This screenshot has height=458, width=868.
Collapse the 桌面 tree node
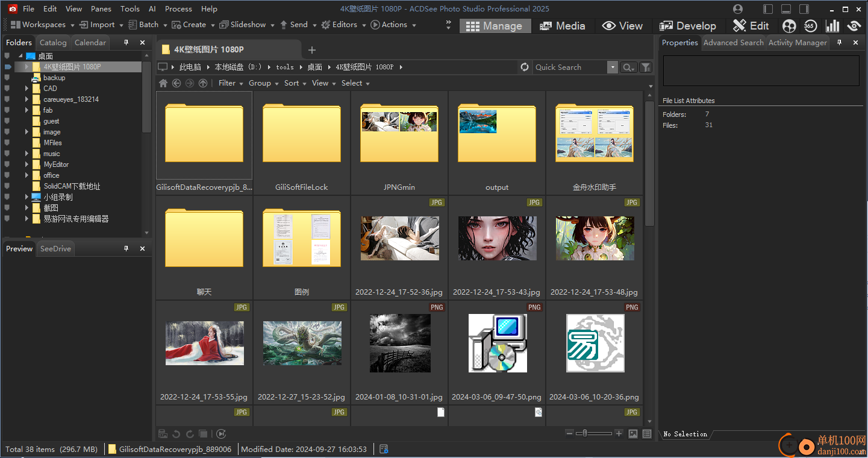(x=20, y=56)
